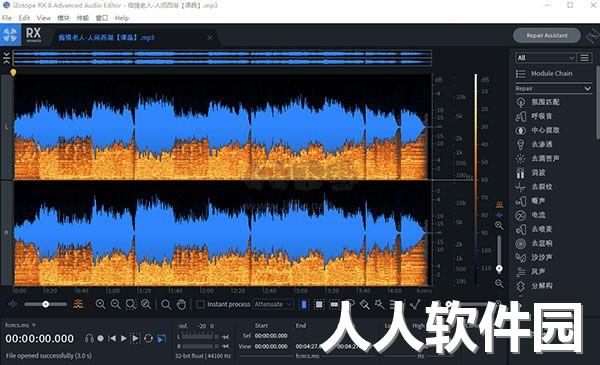Click the yellow playhead marker
Image resolution: width=600 pixels, height=365 pixels.
click(13, 72)
